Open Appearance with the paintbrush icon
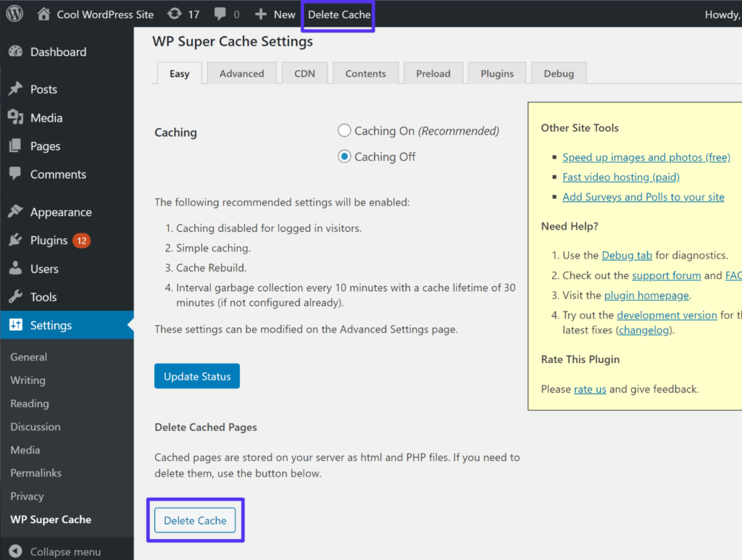The height and width of the screenshot is (560, 742). click(16, 211)
